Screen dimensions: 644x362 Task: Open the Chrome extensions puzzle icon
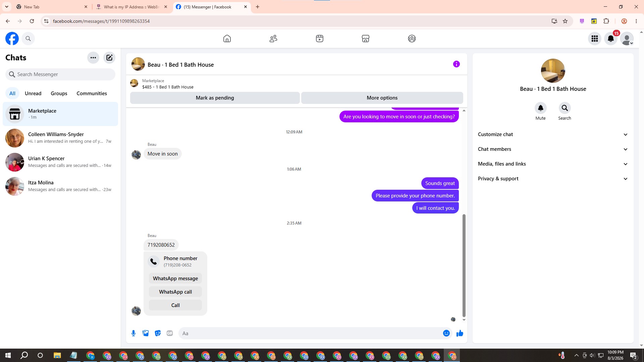[x=606, y=21]
